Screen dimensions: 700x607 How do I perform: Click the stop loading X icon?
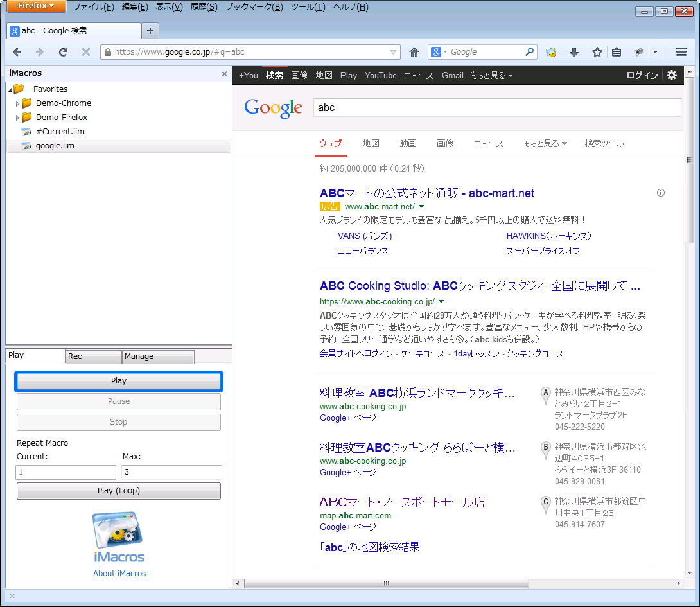click(x=85, y=52)
